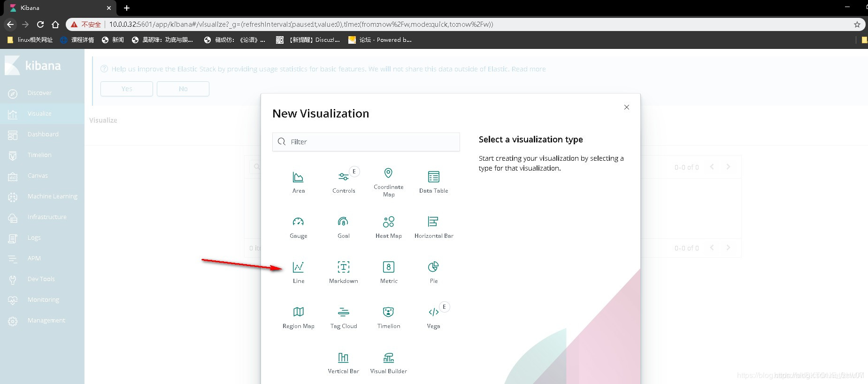Decline usage statistics with No button
The height and width of the screenshot is (384, 868).
(183, 89)
